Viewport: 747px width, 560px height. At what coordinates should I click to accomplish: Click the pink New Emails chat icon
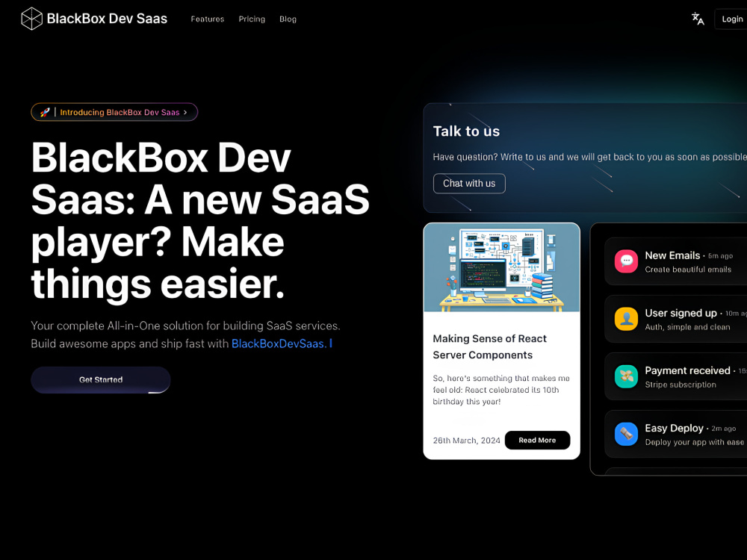pos(626,261)
